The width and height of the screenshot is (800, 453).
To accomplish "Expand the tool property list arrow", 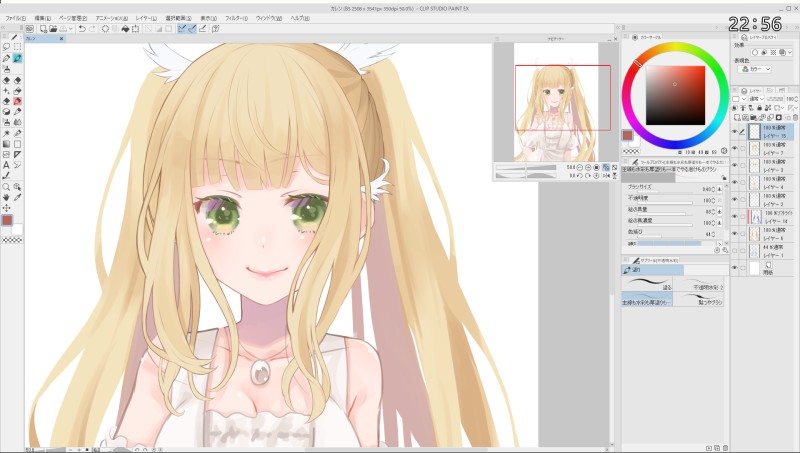I will click(x=719, y=243).
